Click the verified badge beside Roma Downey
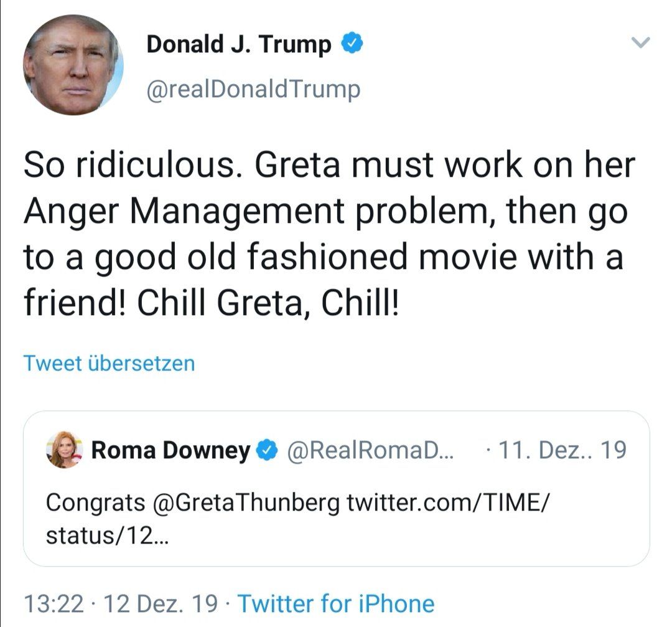The width and height of the screenshot is (672, 627). click(x=268, y=450)
